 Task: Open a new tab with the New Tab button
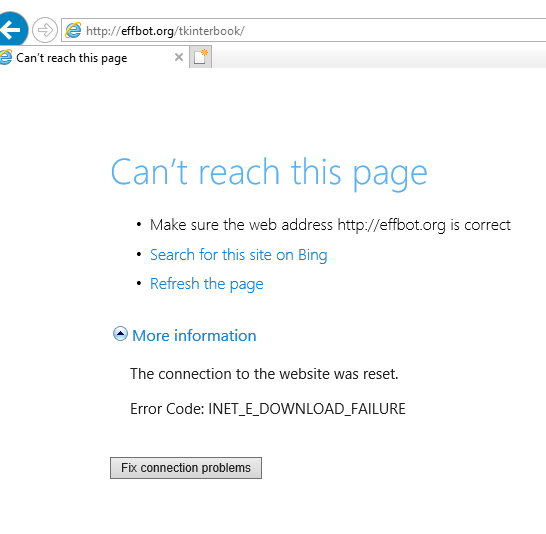coord(201,57)
